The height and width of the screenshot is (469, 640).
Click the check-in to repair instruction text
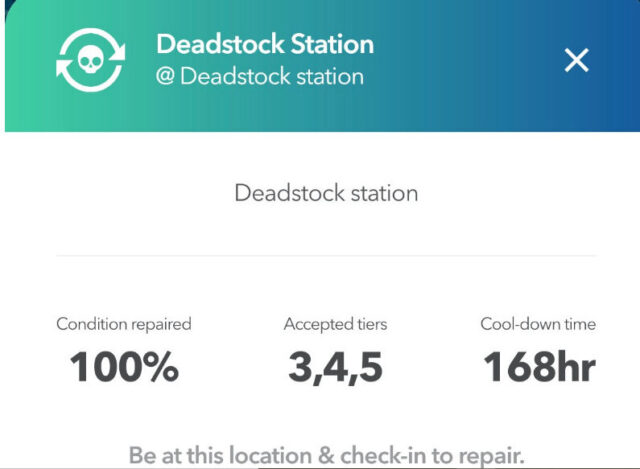[326, 456]
